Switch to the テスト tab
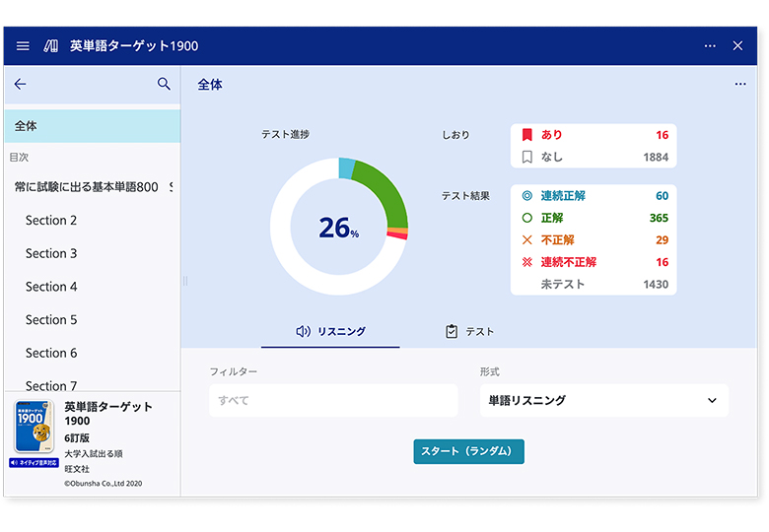This screenshot has height=532, width=769. 469,332
